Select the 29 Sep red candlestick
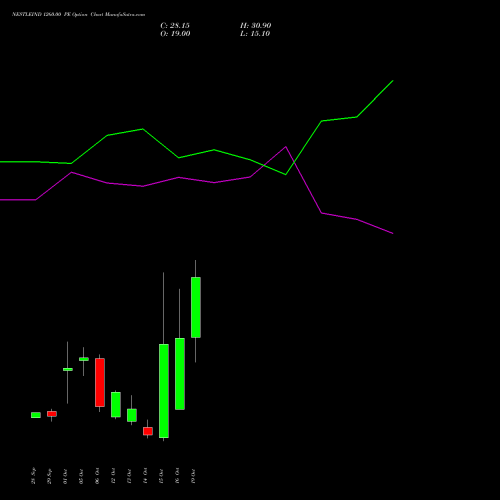Viewport: 500px width, 500px height. click(x=52, y=414)
